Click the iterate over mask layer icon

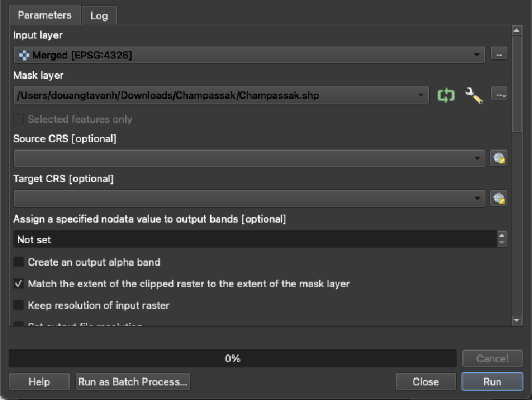click(x=446, y=96)
